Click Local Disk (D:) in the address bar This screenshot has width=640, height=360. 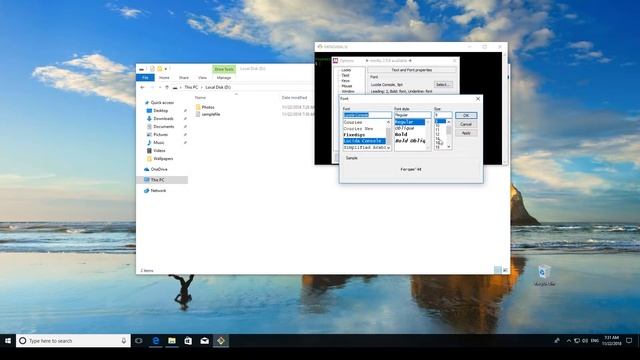coord(218,87)
